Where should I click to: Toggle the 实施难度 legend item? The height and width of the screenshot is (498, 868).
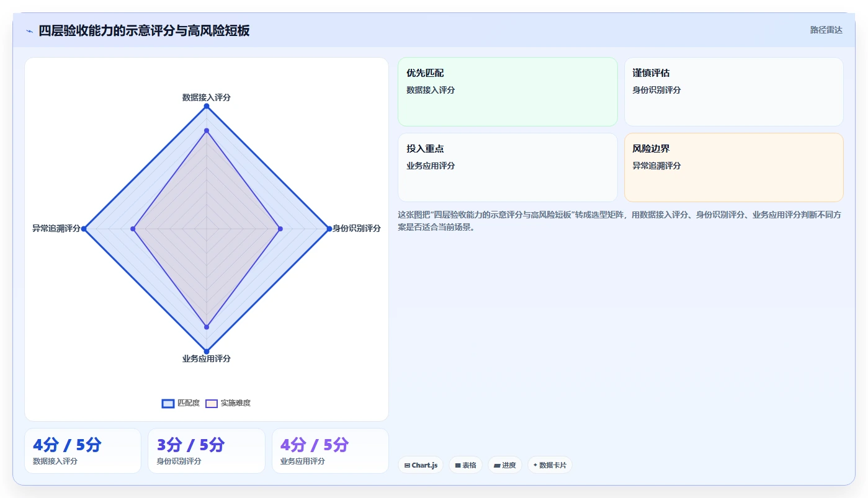click(x=228, y=403)
